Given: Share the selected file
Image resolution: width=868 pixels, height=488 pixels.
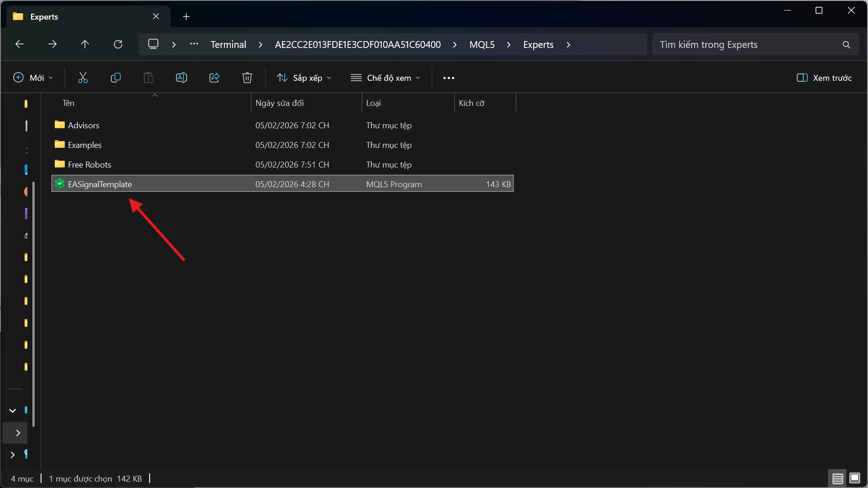Looking at the screenshot, I should coord(214,78).
